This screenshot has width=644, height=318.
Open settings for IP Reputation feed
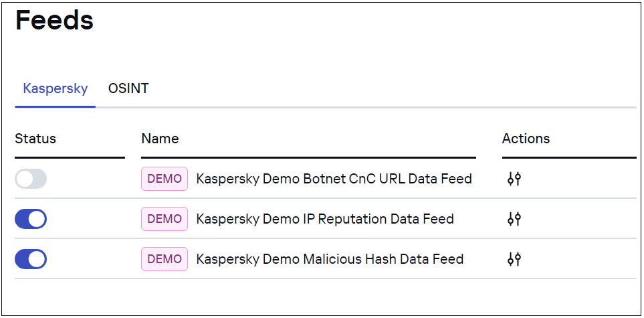514,219
